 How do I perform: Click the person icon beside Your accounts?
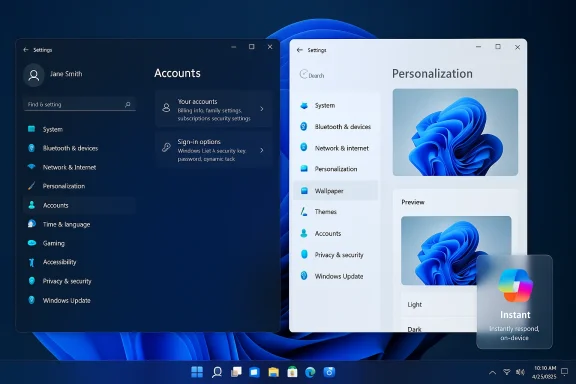click(166, 107)
